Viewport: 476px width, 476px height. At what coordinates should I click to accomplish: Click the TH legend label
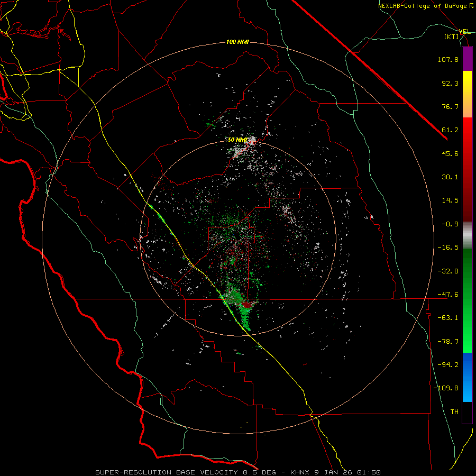[454, 412]
